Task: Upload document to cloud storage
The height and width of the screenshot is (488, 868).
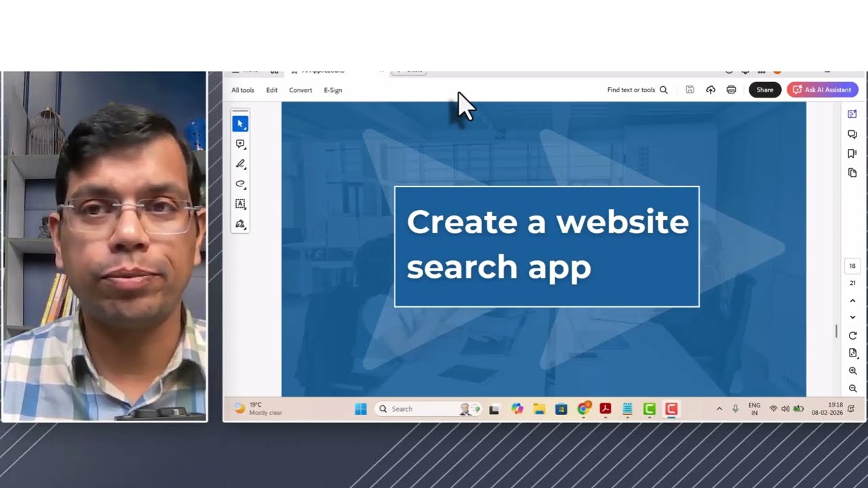Action: 711,89
